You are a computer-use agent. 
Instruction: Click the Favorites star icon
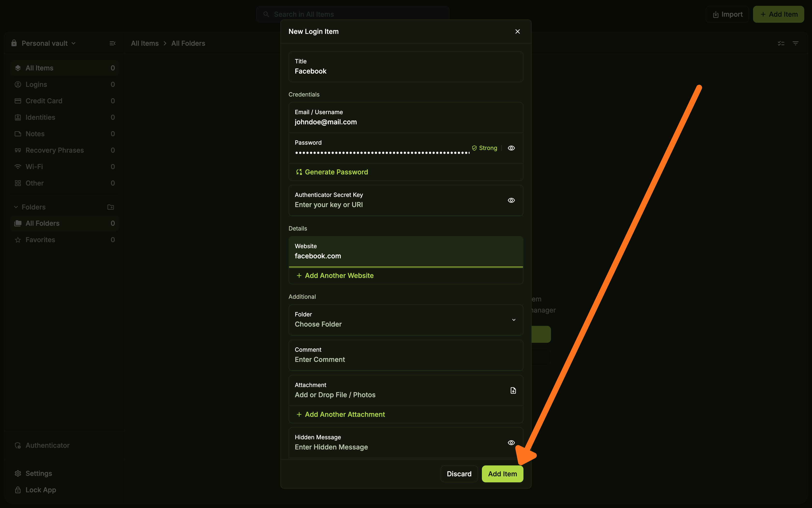[18, 240]
